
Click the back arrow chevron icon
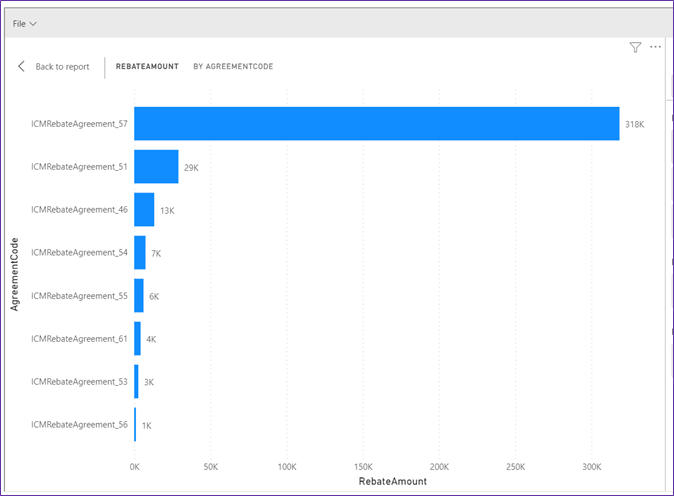(x=22, y=66)
